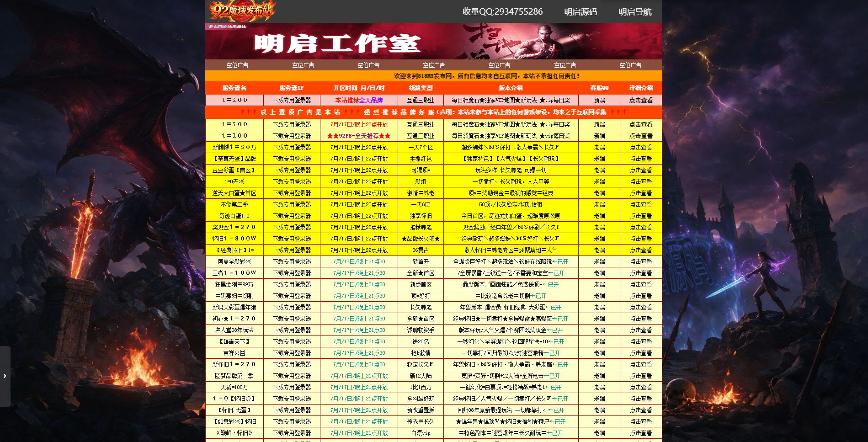This screenshot has width=868, height=442.
Task: Open 点击查看 for 新啸天彩蛋爆年猪 row
Action: pos(641,307)
